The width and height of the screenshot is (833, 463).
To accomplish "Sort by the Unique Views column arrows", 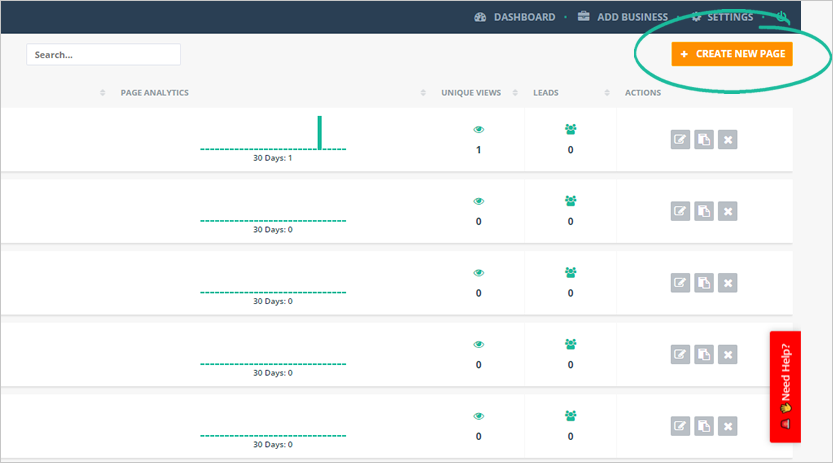I will coord(512,93).
